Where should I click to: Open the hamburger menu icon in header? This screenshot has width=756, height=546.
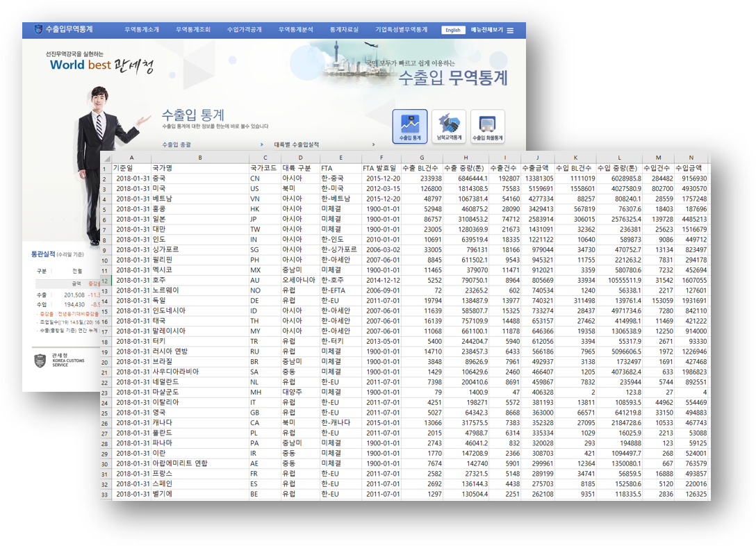[x=510, y=31]
